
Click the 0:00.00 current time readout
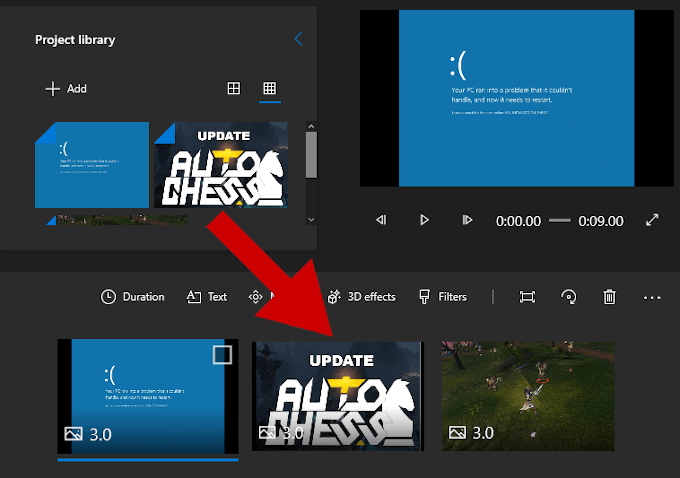[x=518, y=221]
